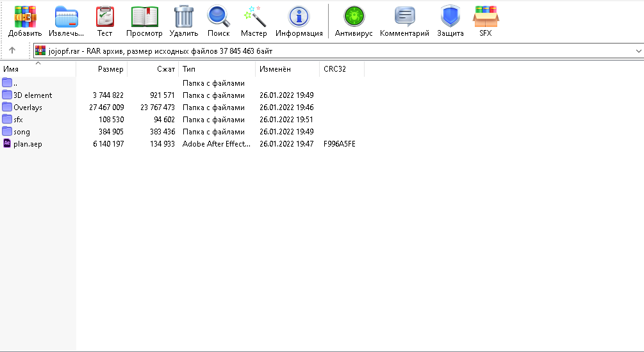The height and width of the screenshot is (352, 644).
Task: Launch the Мастер wizard wand
Action: [x=254, y=17]
